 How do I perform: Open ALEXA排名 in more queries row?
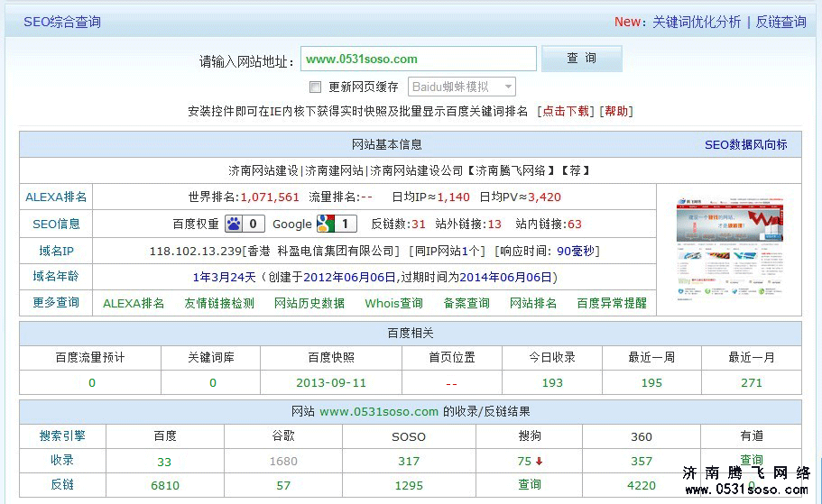click(134, 303)
